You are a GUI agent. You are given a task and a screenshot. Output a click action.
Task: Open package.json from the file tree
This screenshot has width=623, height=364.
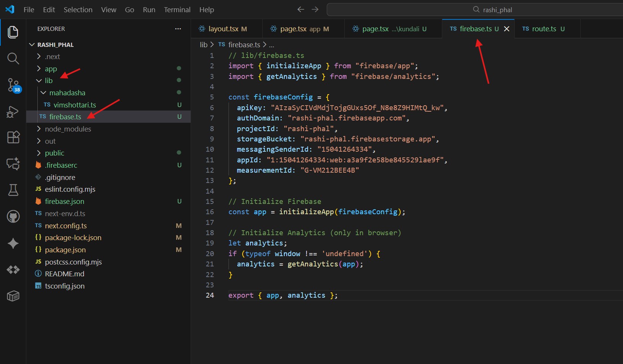[x=65, y=250]
